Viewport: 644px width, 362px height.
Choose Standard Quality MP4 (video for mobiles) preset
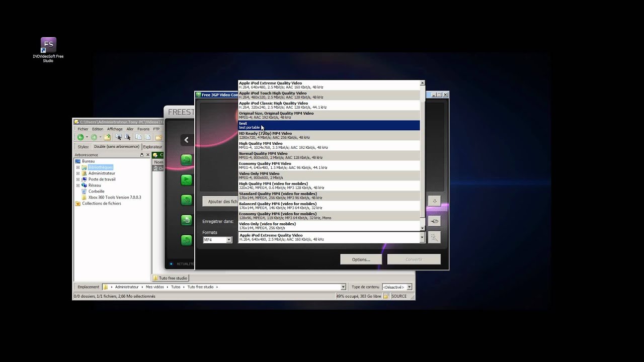(329, 196)
